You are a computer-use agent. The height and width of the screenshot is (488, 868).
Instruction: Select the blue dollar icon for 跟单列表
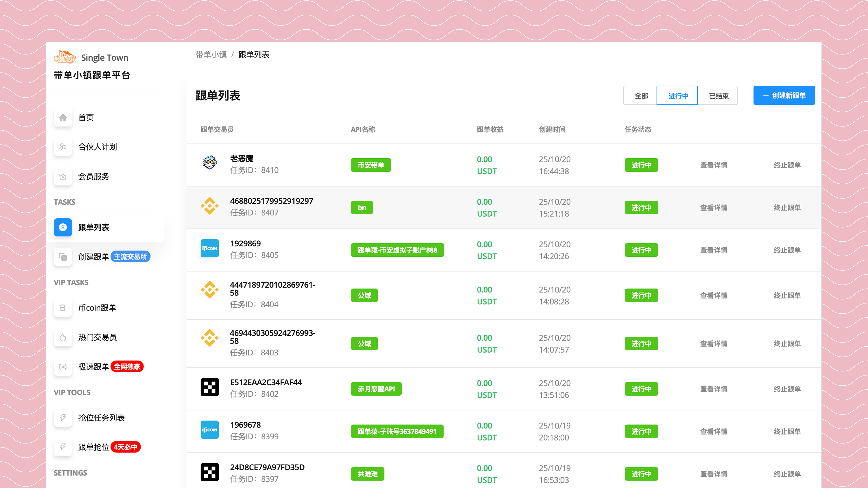pos(63,227)
